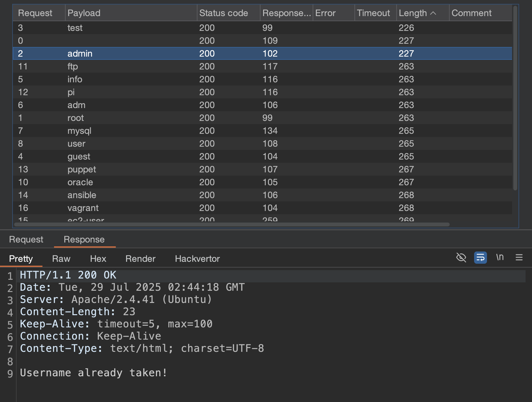Sort results by the Payload column header
This screenshot has height=402, width=532.
tap(131, 13)
